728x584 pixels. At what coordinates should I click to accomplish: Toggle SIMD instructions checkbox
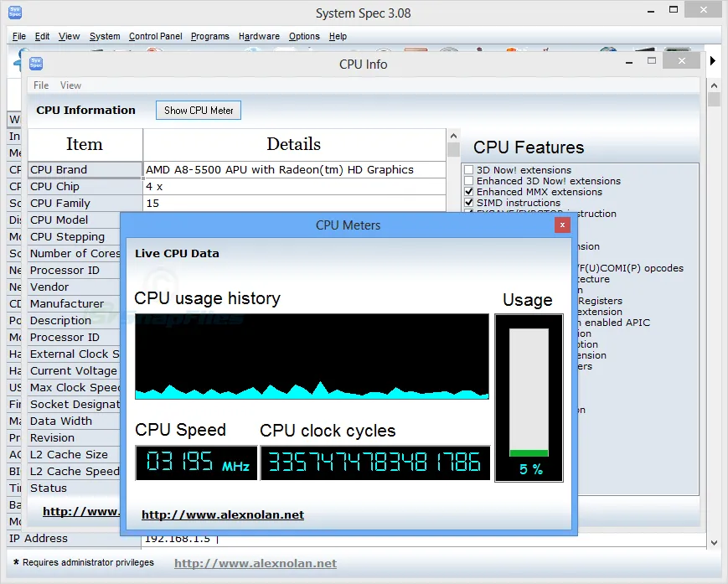click(469, 203)
